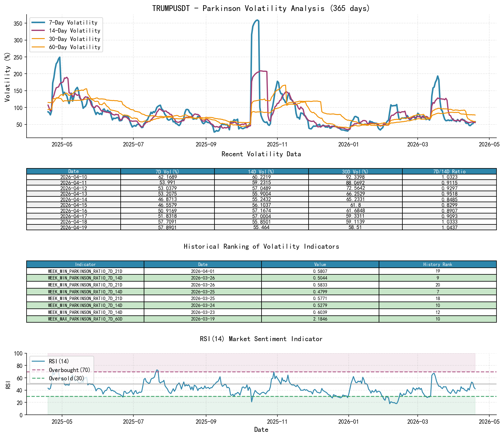Screen dimensions: 504x437
Task: Click the 0.8299 ratio cell
Action: [x=449, y=205]
